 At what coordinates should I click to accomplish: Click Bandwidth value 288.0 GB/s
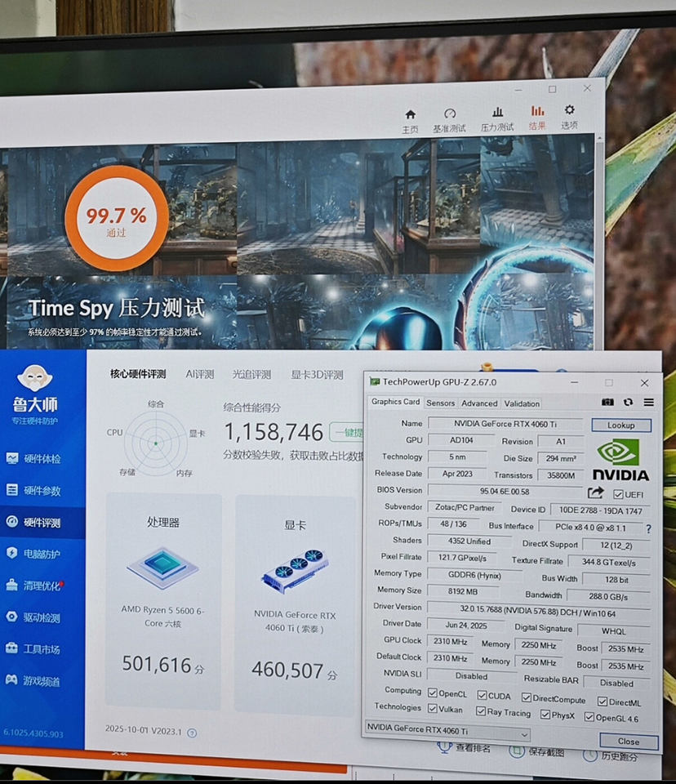(x=608, y=596)
